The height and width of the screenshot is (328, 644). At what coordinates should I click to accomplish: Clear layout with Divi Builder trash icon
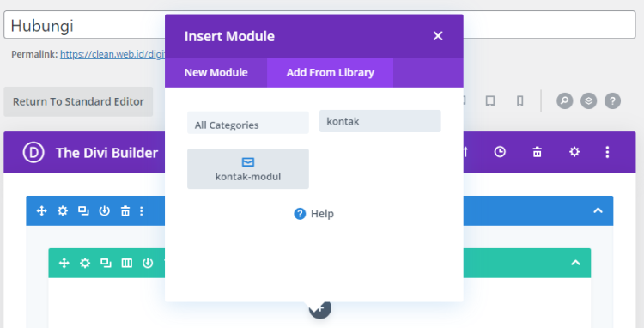pyautogui.click(x=537, y=152)
